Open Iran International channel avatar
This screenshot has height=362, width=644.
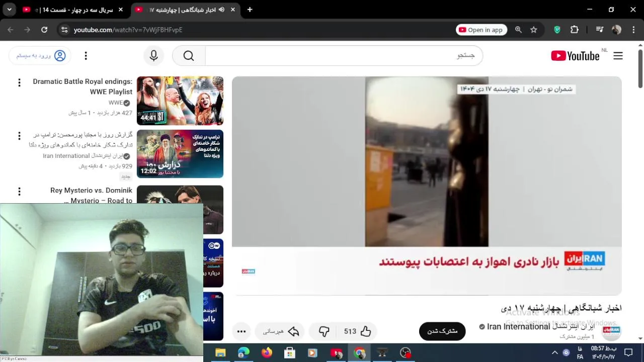coord(611,331)
